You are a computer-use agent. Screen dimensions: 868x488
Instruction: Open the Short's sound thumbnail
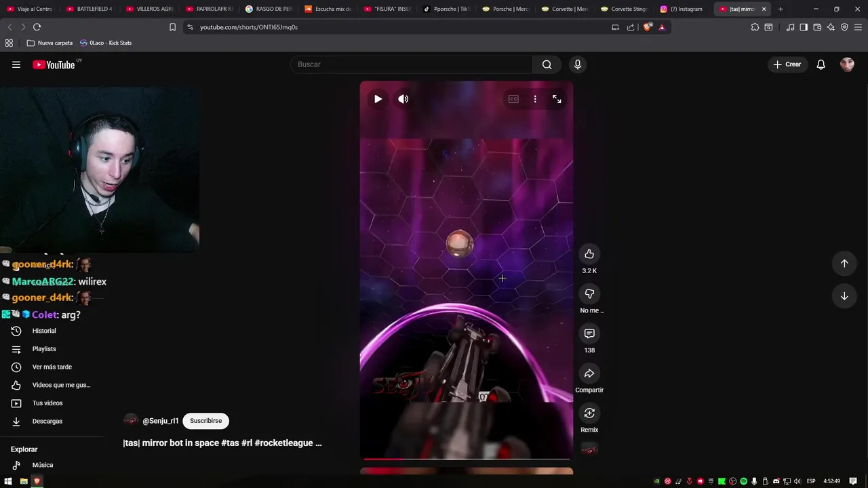tap(589, 449)
